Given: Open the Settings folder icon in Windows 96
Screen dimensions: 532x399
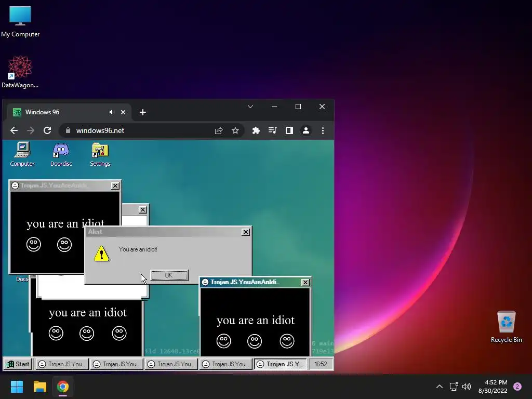Looking at the screenshot, I should pos(100,155).
